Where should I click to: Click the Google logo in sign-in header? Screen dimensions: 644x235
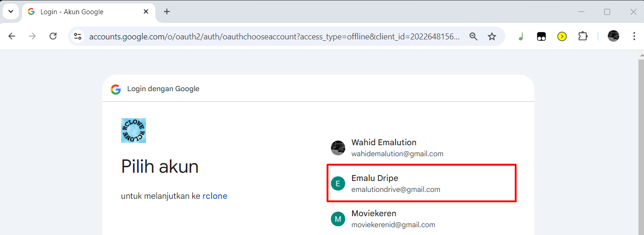pos(116,89)
